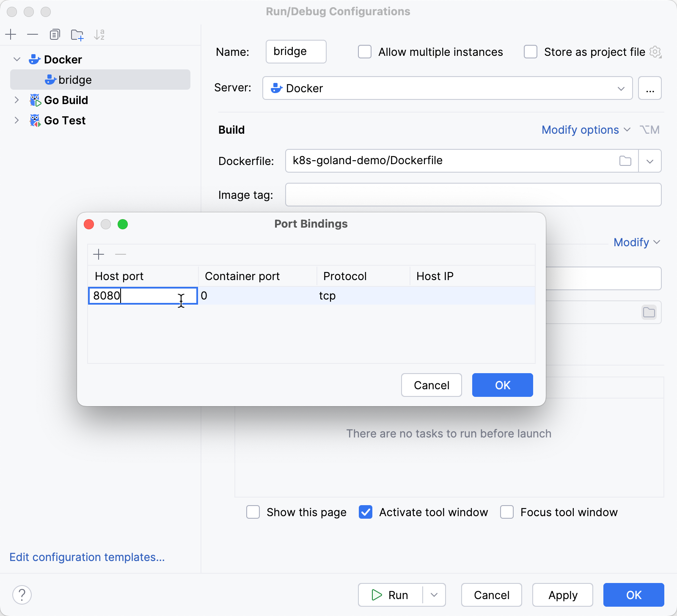Select the bridge Docker configuration
Screen dimensions: 677x616
pyautogui.click(x=75, y=80)
